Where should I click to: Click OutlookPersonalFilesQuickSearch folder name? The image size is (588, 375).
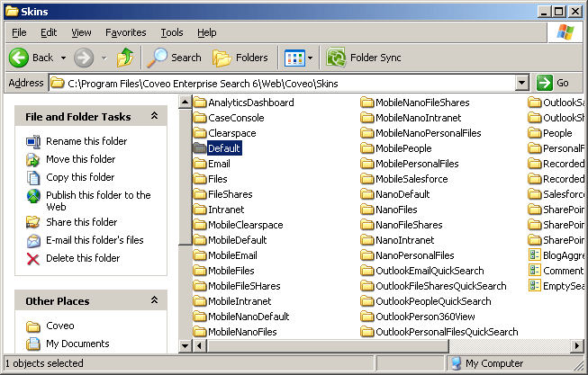447,332
